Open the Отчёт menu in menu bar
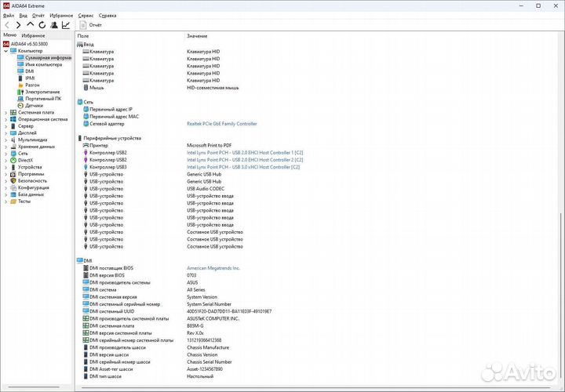Screen dimensions: 565x392 click(x=38, y=16)
